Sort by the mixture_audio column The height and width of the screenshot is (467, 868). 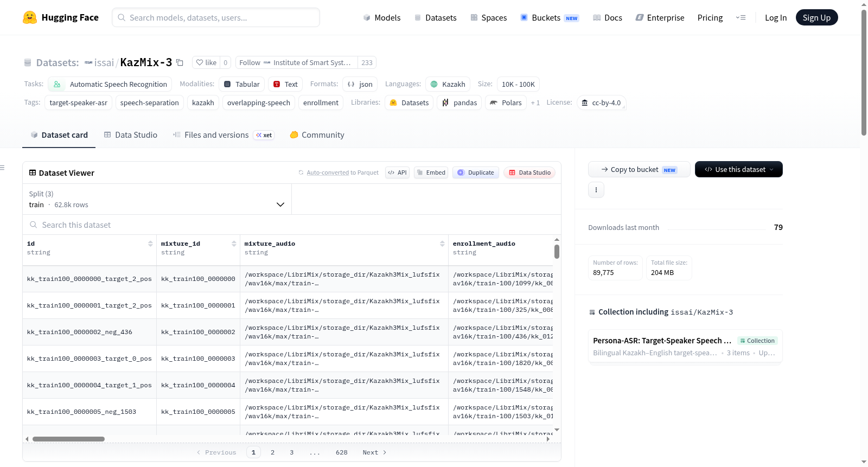[442, 244]
